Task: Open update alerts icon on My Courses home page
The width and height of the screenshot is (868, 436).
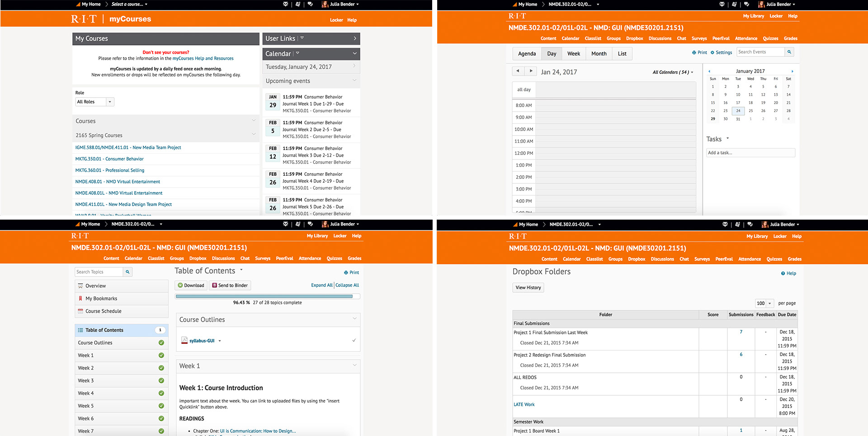Action: [x=298, y=4]
